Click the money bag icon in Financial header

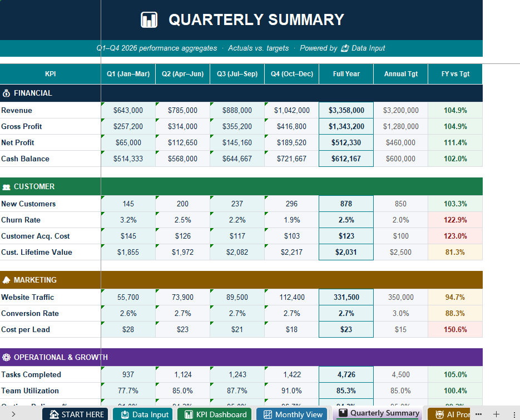(6, 93)
